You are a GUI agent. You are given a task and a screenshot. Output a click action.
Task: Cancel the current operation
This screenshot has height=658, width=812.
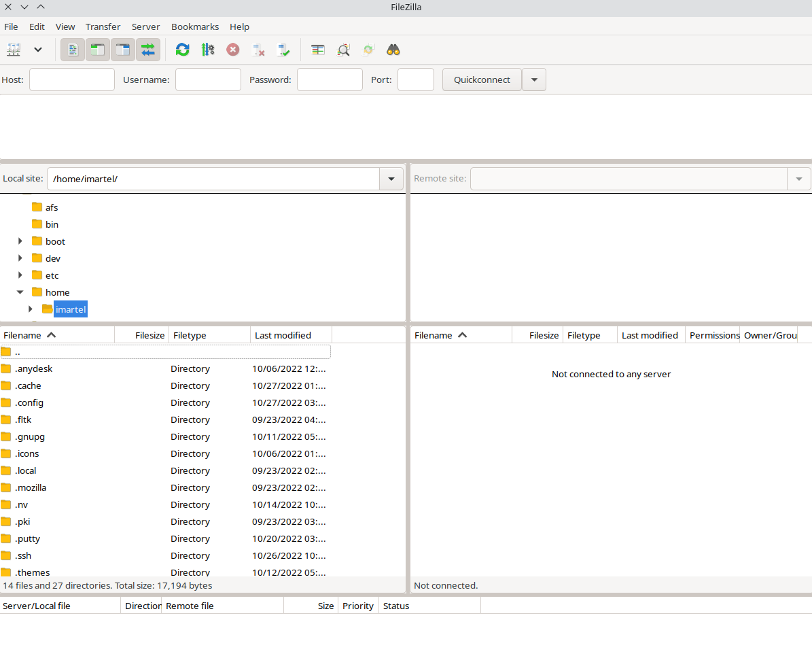(233, 50)
